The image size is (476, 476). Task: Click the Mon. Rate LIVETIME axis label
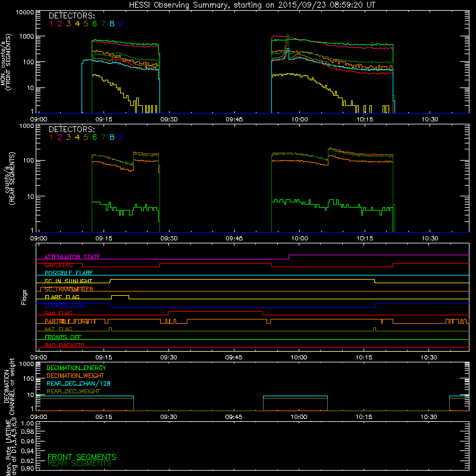pyautogui.click(x=10, y=447)
